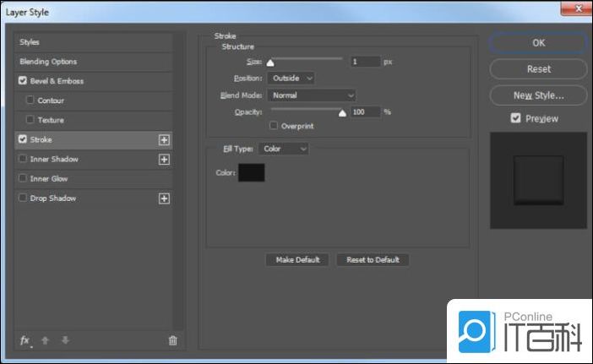
Task: Uncheck the Bevel & Emboss checkbox
Action: [x=23, y=80]
